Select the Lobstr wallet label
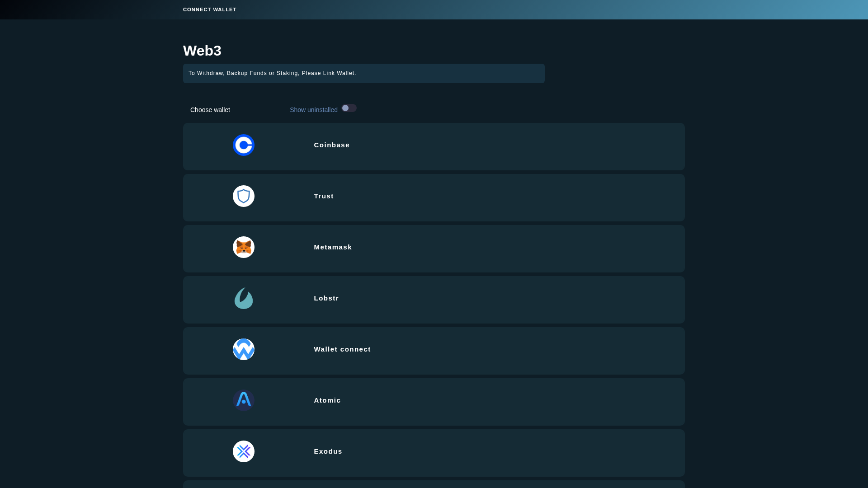Viewport: 868px width, 488px height. 326,298
